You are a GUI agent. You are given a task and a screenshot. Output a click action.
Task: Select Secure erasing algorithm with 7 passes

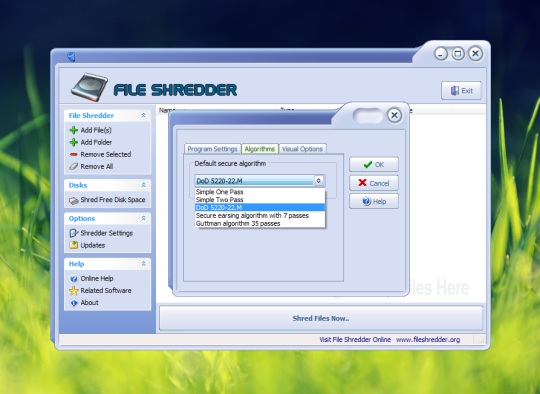pyautogui.click(x=260, y=216)
